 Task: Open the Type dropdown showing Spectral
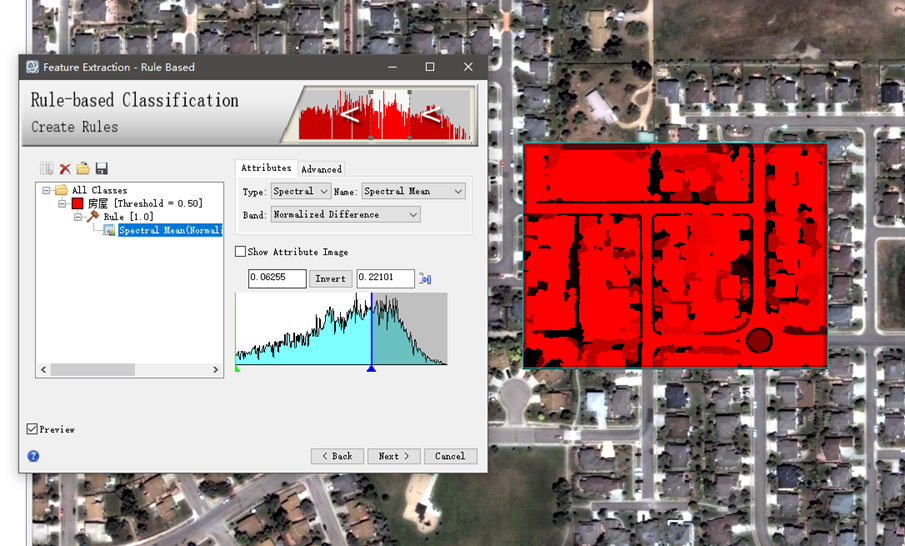tap(300, 191)
